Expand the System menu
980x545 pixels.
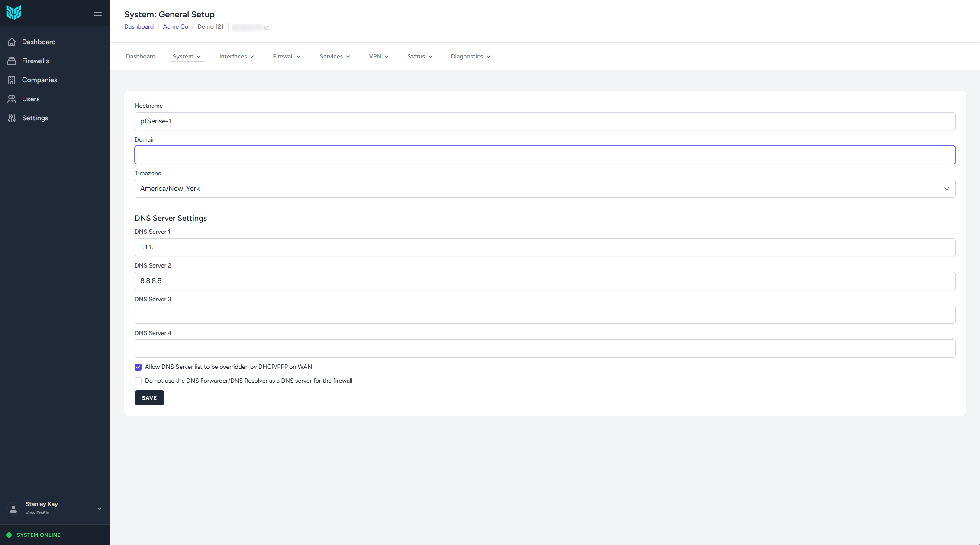click(187, 57)
